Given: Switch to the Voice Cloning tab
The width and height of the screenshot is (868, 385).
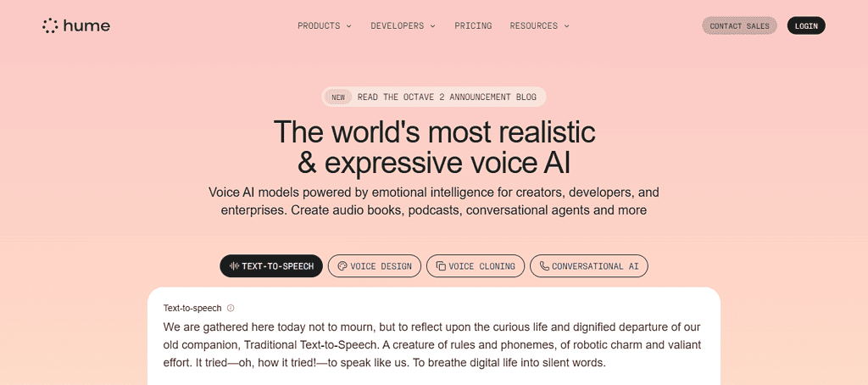Looking at the screenshot, I should point(476,266).
